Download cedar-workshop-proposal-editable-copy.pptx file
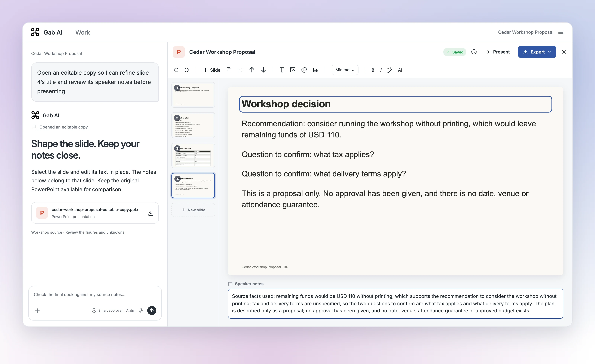 151,213
